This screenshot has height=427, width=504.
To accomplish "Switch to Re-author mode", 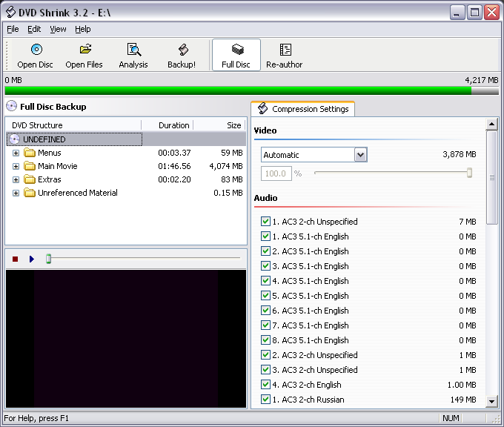I will [x=285, y=56].
